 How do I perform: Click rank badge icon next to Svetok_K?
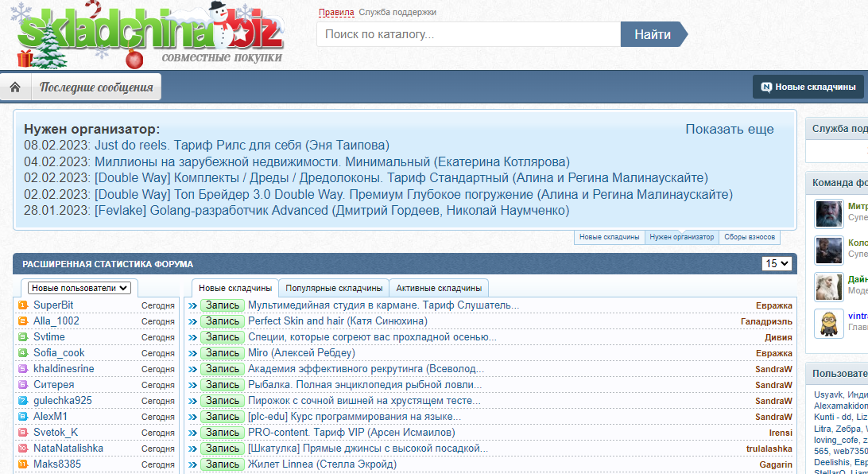tap(23, 433)
